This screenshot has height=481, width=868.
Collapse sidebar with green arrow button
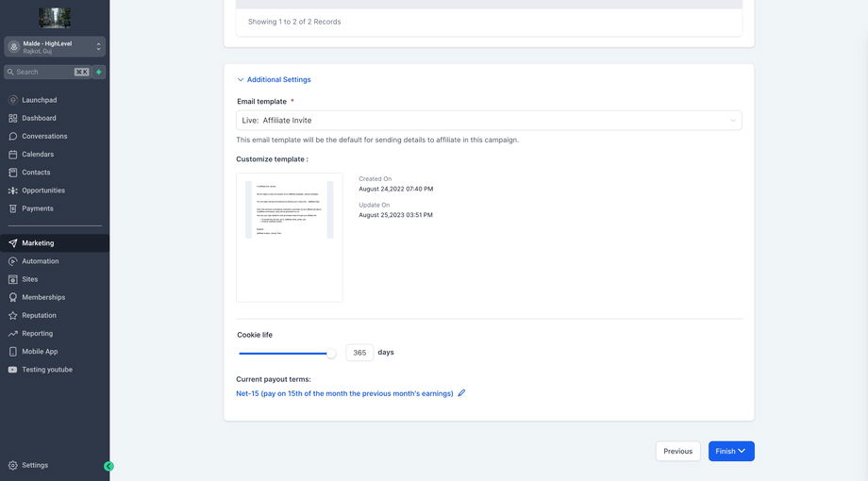click(108, 466)
